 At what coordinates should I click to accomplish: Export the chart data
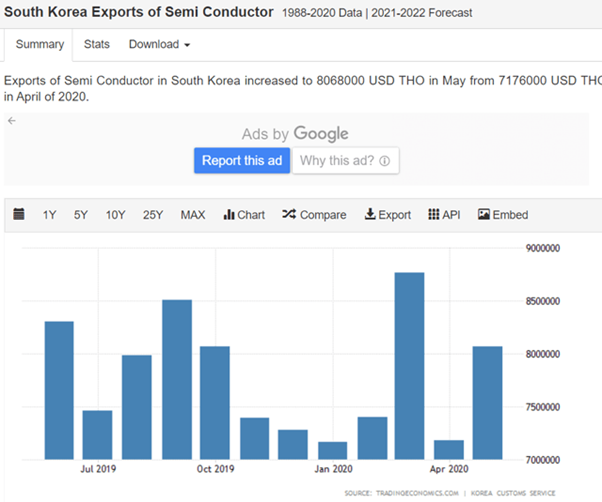point(387,215)
